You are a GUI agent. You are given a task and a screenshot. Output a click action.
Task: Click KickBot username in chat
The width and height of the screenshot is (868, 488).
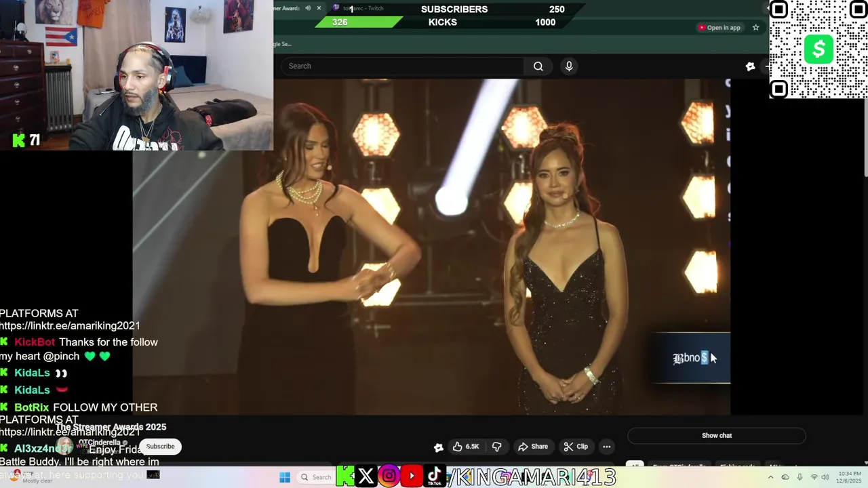click(35, 342)
